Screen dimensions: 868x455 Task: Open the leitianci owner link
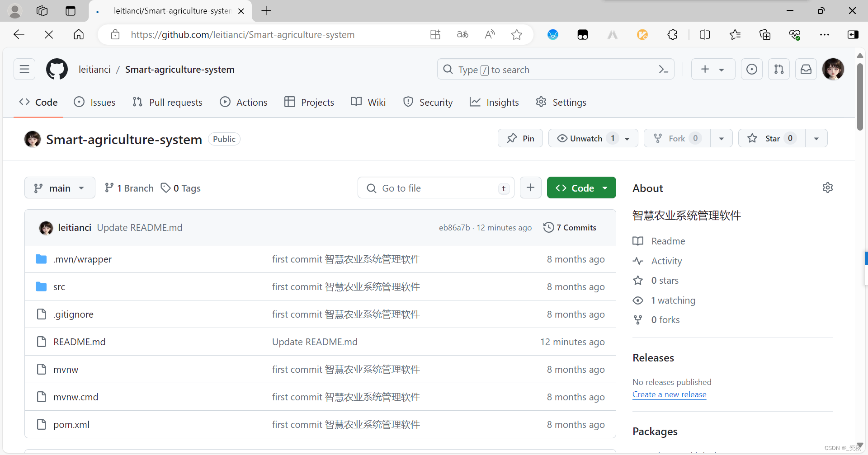[94, 69]
